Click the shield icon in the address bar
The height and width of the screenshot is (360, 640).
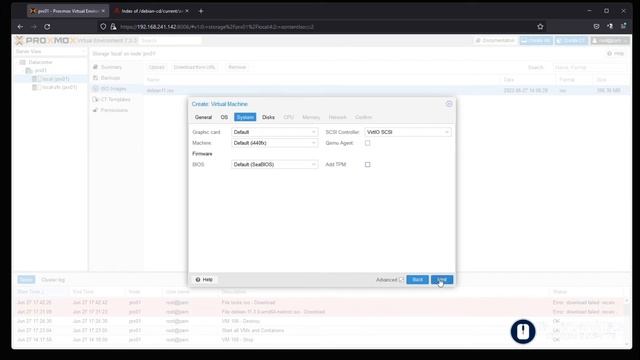coord(103,27)
